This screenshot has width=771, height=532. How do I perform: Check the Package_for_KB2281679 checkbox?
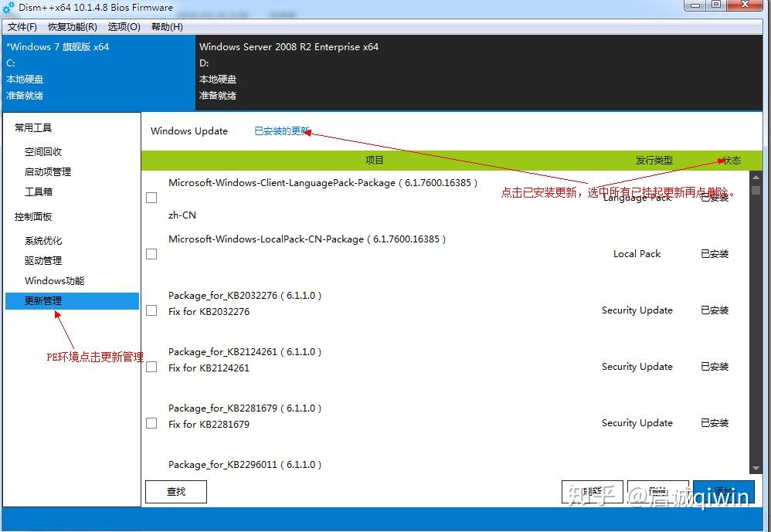coord(151,423)
